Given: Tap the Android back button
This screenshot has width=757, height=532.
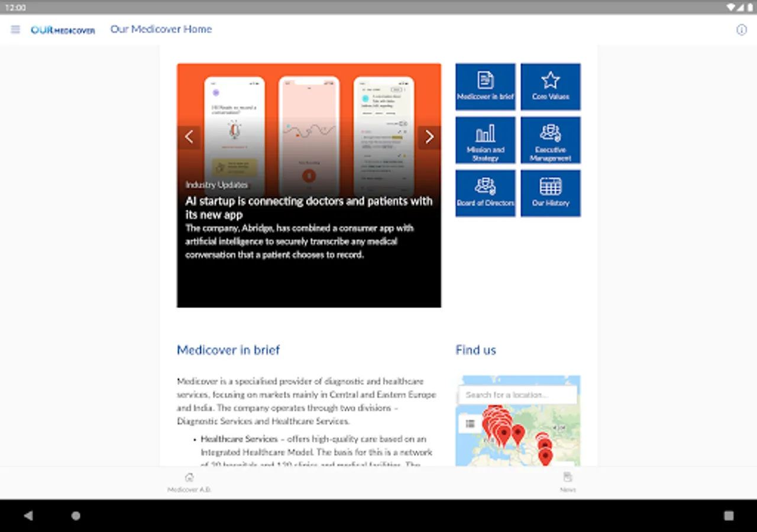Looking at the screenshot, I should tap(28, 515).
